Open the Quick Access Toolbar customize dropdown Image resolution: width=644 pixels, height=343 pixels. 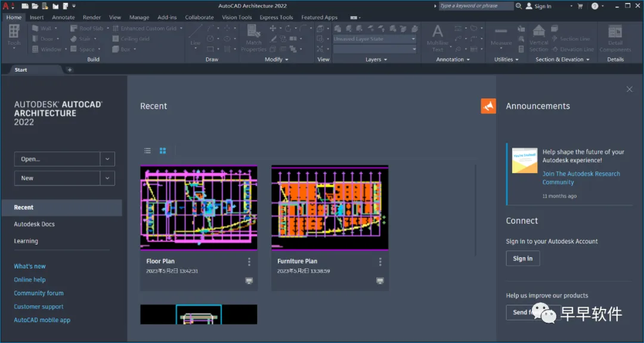[x=74, y=6]
